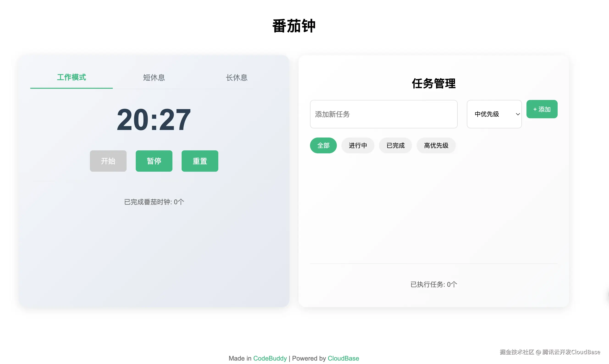The width and height of the screenshot is (609, 364).
Task: Select the 全部 task filter
Action: [323, 146]
